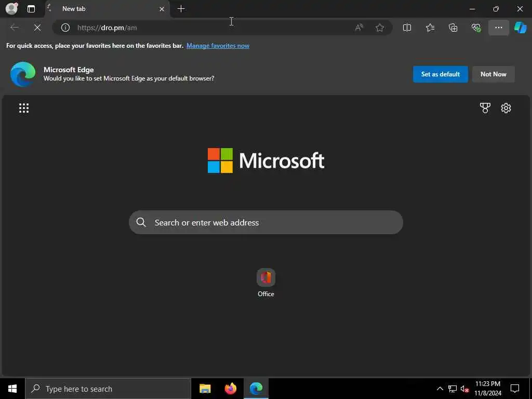Viewport: 532px width, 399px height.
Task: Click the Edge taskbar icon
Action: point(256,389)
